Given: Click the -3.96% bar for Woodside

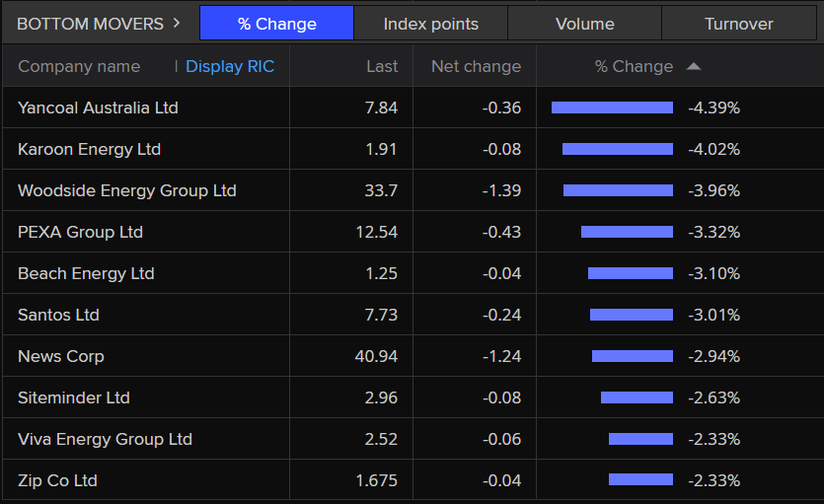Looking at the screenshot, I should tap(618, 190).
